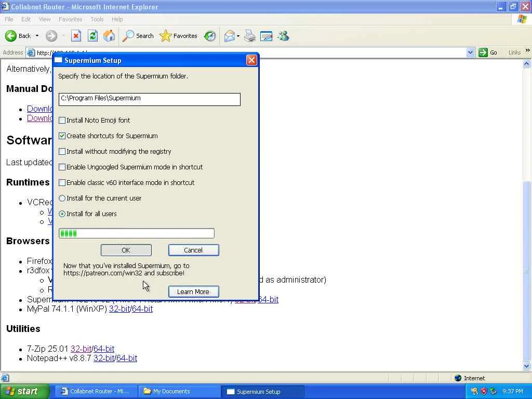Click the scrollbar up arrow
Screen dimensions: 532x399
click(526, 64)
